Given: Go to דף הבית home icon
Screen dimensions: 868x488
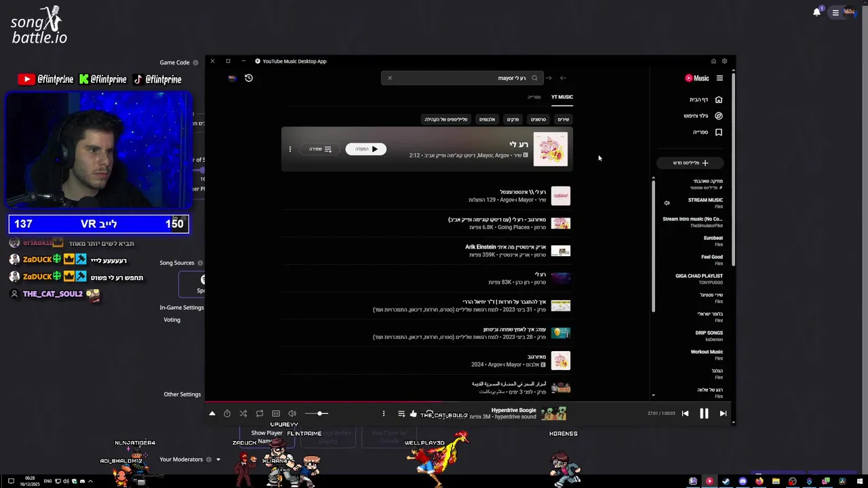Looking at the screenshot, I should pyautogui.click(x=719, y=100).
